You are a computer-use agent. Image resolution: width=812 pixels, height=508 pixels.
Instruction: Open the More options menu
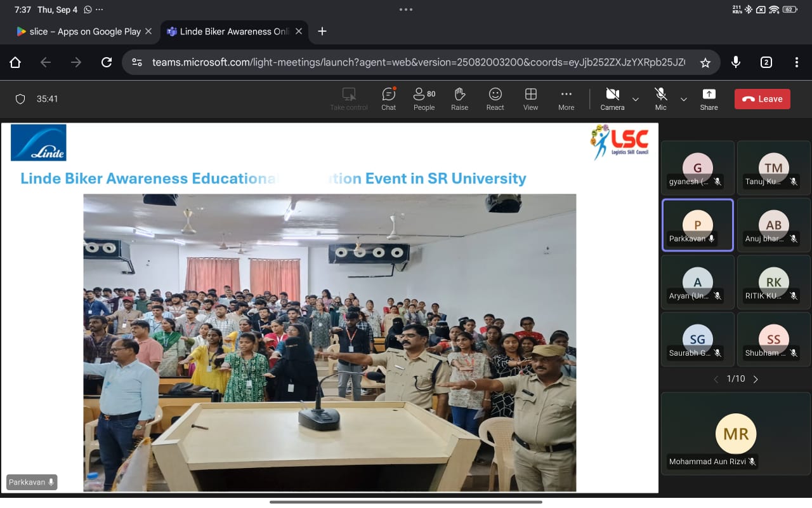click(x=566, y=98)
